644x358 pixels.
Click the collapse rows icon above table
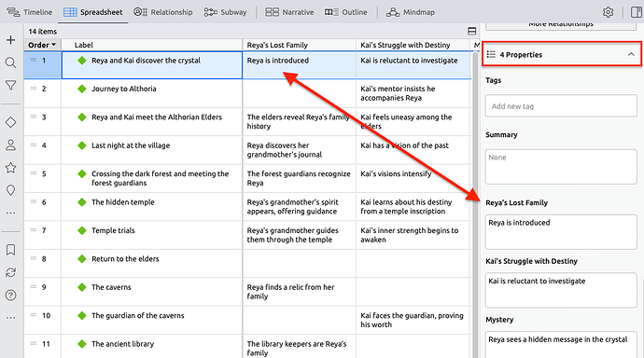pos(472,31)
